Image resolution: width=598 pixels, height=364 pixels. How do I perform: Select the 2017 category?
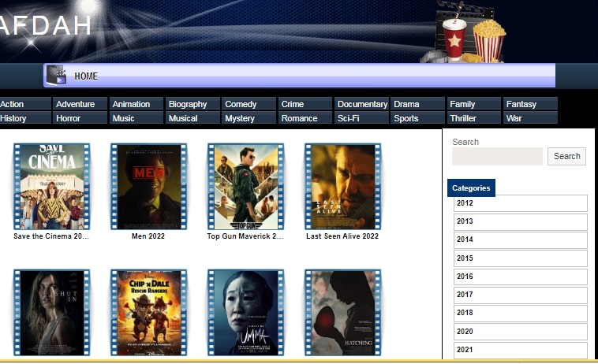click(521, 295)
